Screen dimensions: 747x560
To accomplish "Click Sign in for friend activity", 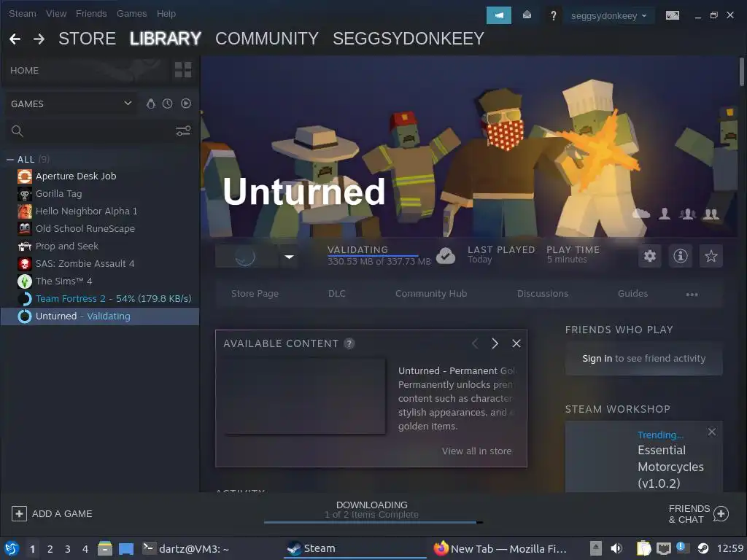I will 597,359.
